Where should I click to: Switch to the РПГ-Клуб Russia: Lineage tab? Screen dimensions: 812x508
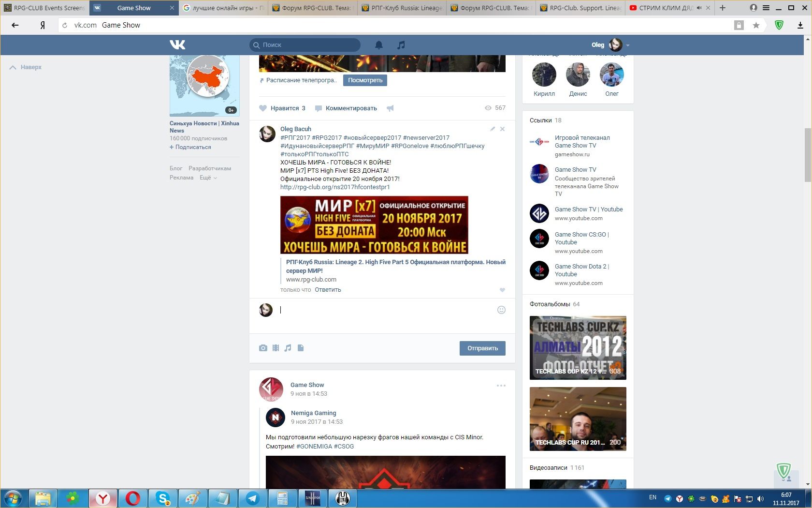click(x=402, y=8)
